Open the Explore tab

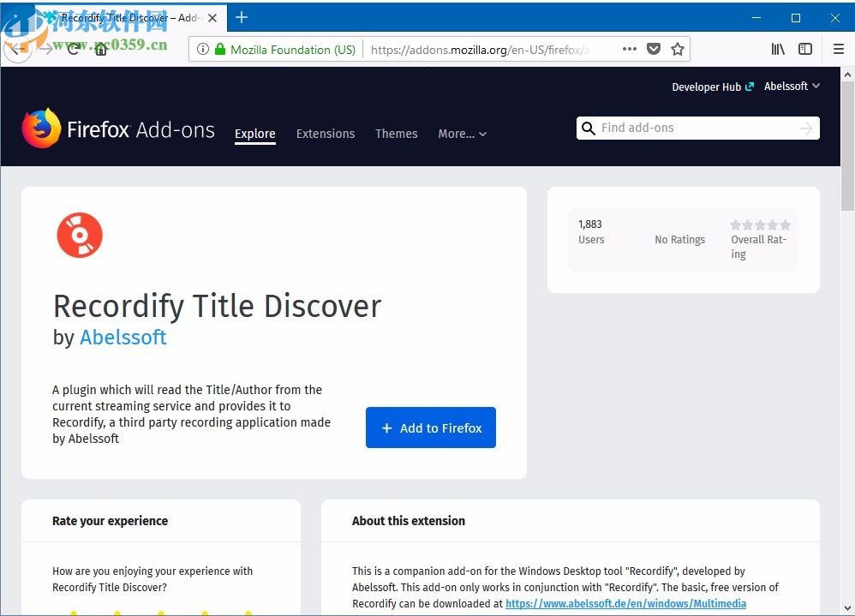[x=254, y=134]
